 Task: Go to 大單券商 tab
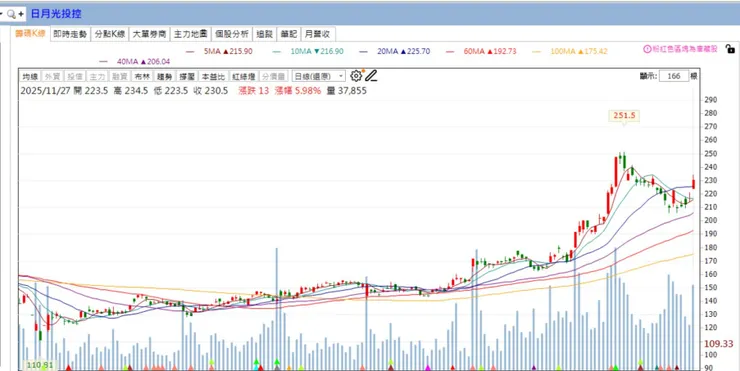point(149,34)
